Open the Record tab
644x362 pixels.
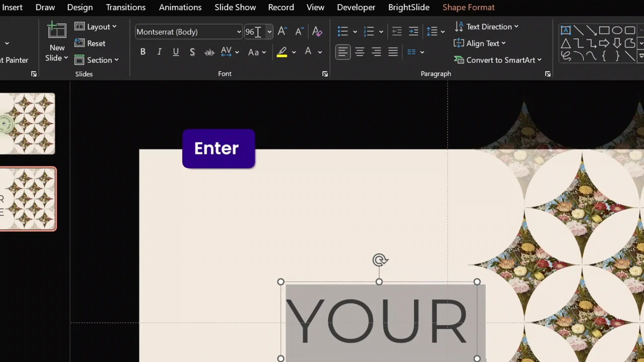coord(281,7)
